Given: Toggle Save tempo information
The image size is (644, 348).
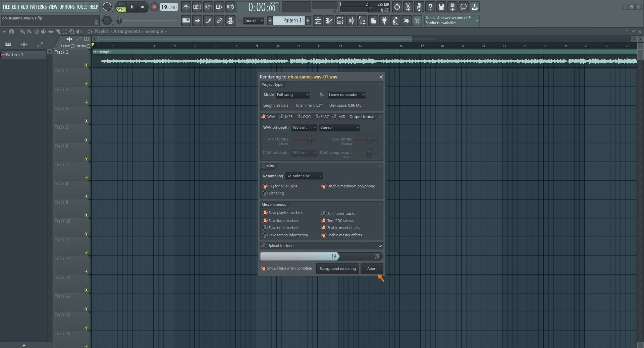Looking at the screenshot, I should [285, 235].
